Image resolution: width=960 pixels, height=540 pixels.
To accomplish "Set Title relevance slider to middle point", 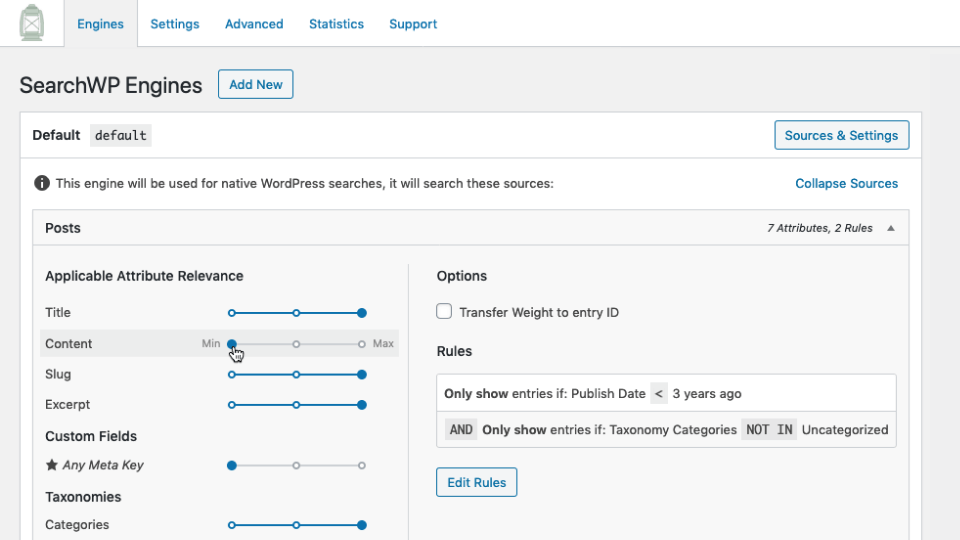I will pyautogui.click(x=296, y=313).
